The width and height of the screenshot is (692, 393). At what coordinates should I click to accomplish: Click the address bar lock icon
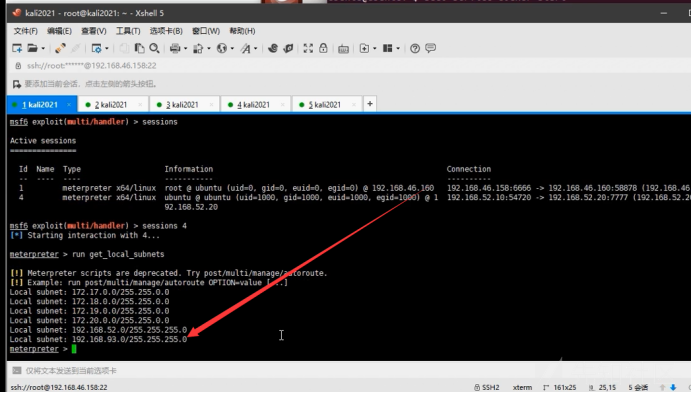(18, 66)
